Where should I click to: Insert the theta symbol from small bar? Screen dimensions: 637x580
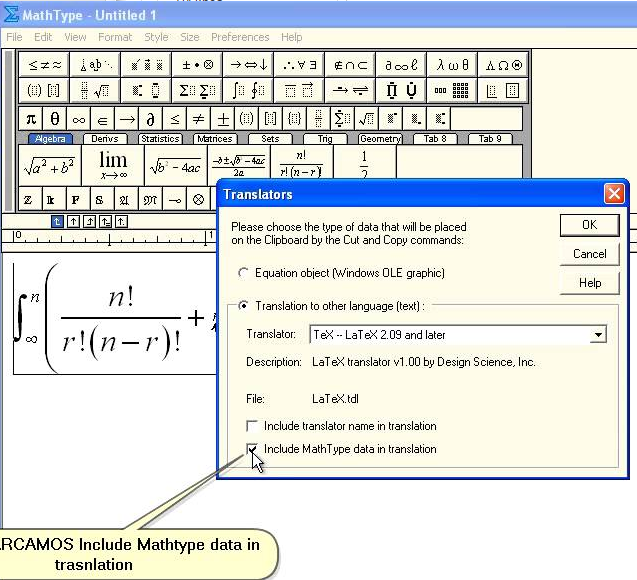(x=55, y=119)
